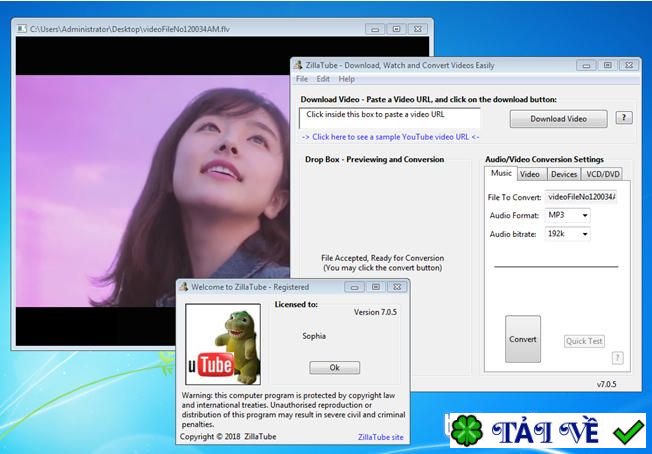Click the Convert button
The width and height of the screenshot is (652, 454).
523,339
